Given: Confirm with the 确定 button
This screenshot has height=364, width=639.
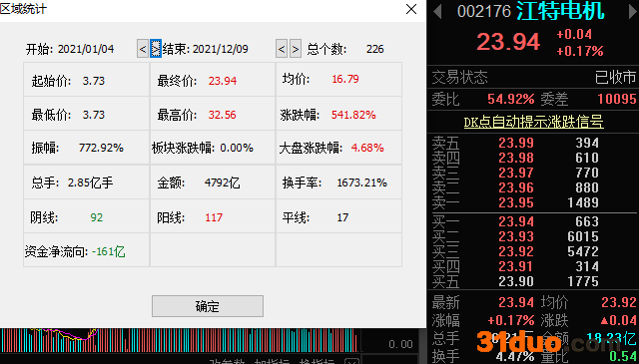Looking at the screenshot, I should tap(208, 306).
